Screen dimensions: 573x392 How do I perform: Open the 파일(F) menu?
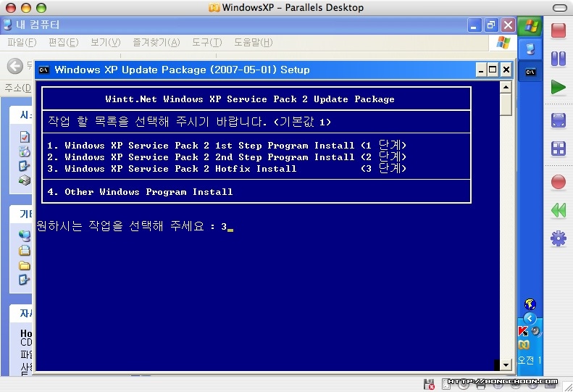[22, 43]
